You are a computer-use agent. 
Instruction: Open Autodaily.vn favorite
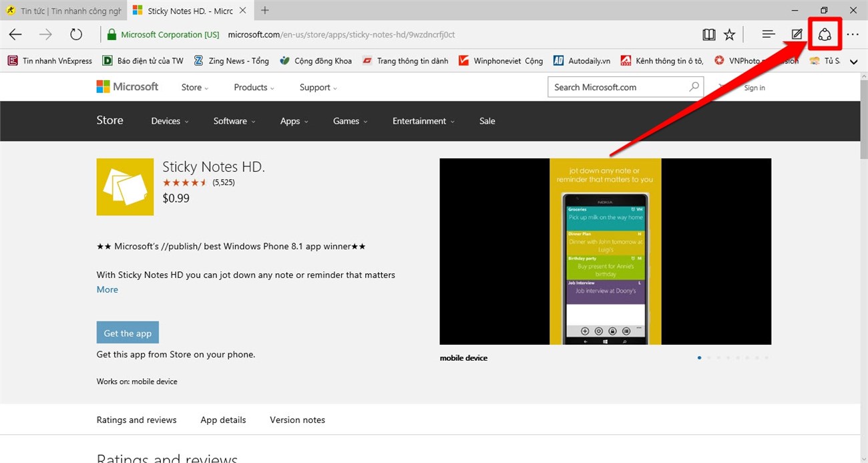tap(582, 61)
